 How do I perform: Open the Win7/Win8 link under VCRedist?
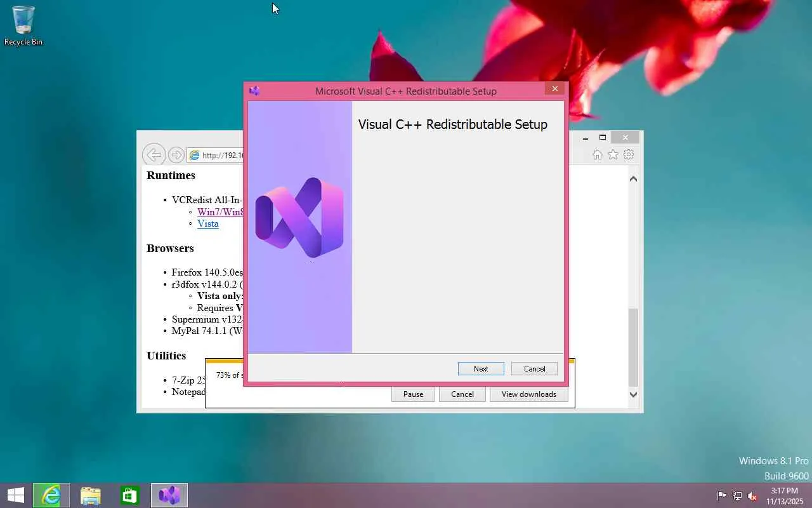pos(220,211)
